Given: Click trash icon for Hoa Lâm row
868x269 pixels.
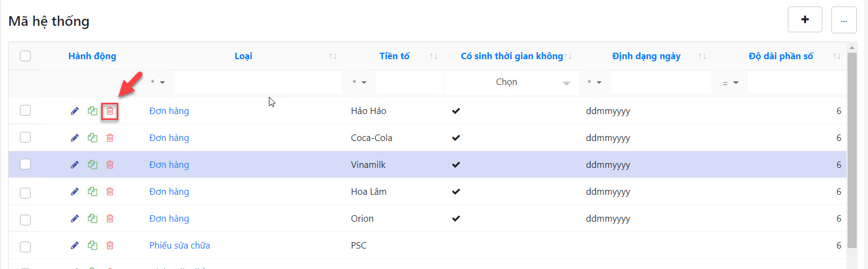Looking at the screenshot, I should pos(110,192).
